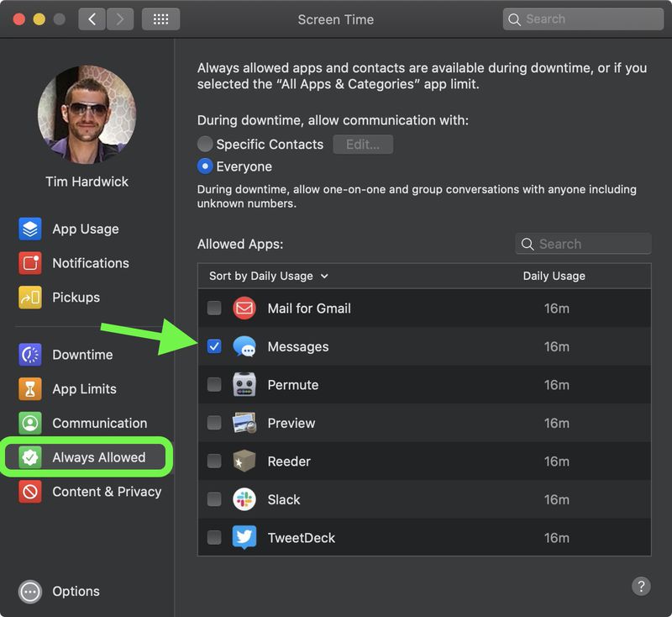Select the Specific Contacts radio button
Image resolution: width=672 pixels, height=617 pixels.
click(205, 144)
